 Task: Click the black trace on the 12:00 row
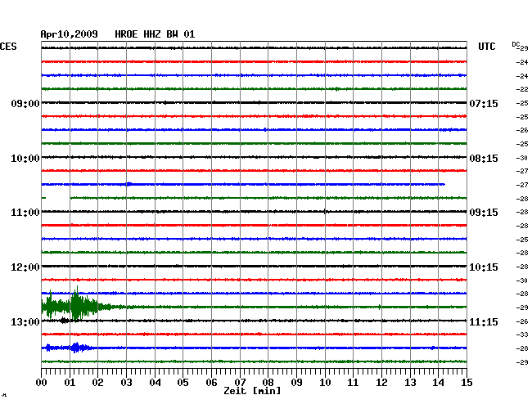[254, 267]
